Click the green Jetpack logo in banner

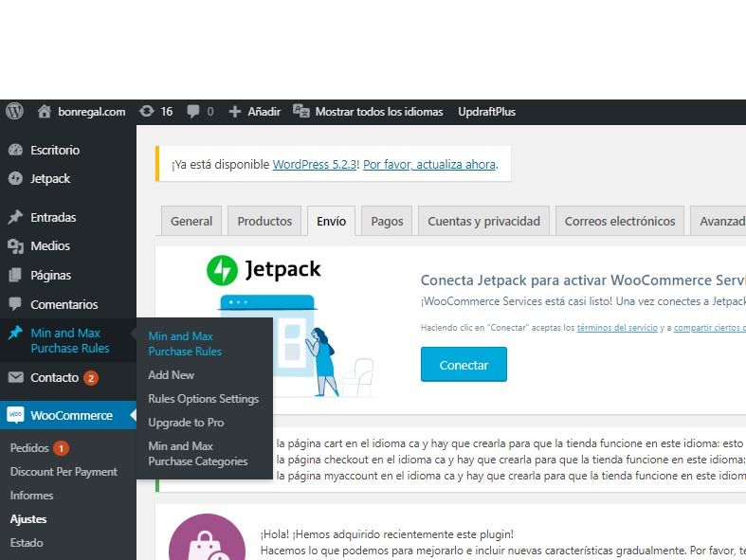[222, 270]
